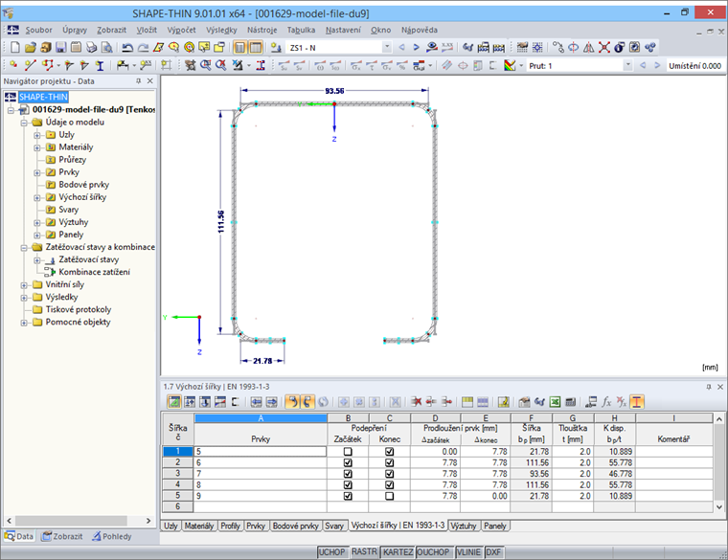Toggle the UCHOP status bar button
This screenshot has height=560, width=728.
coord(332,552)
